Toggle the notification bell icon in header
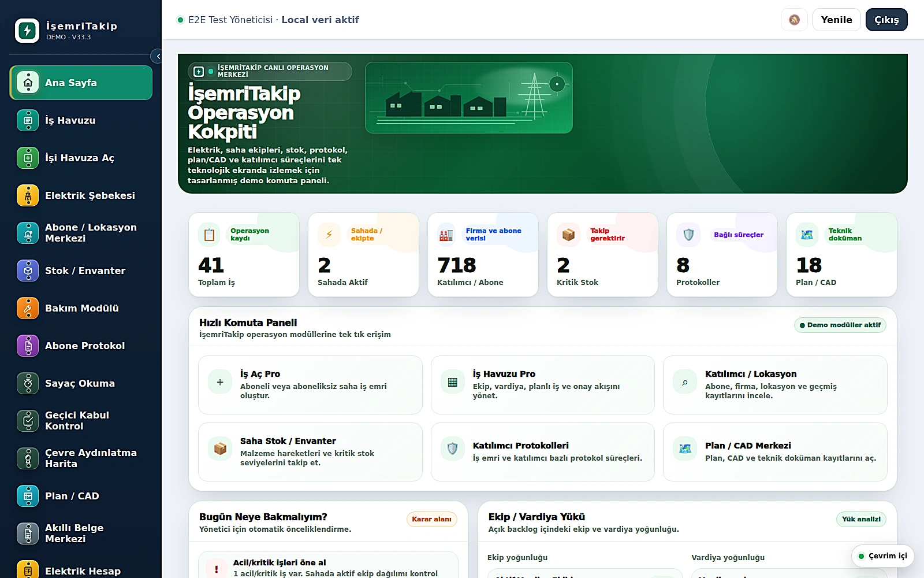 (794, 20)
